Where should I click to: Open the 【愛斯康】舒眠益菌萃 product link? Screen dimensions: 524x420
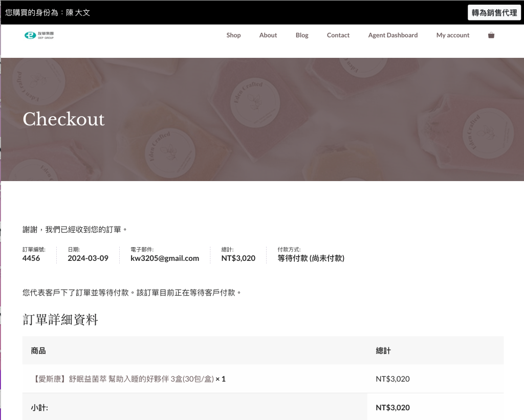[122, 379]
